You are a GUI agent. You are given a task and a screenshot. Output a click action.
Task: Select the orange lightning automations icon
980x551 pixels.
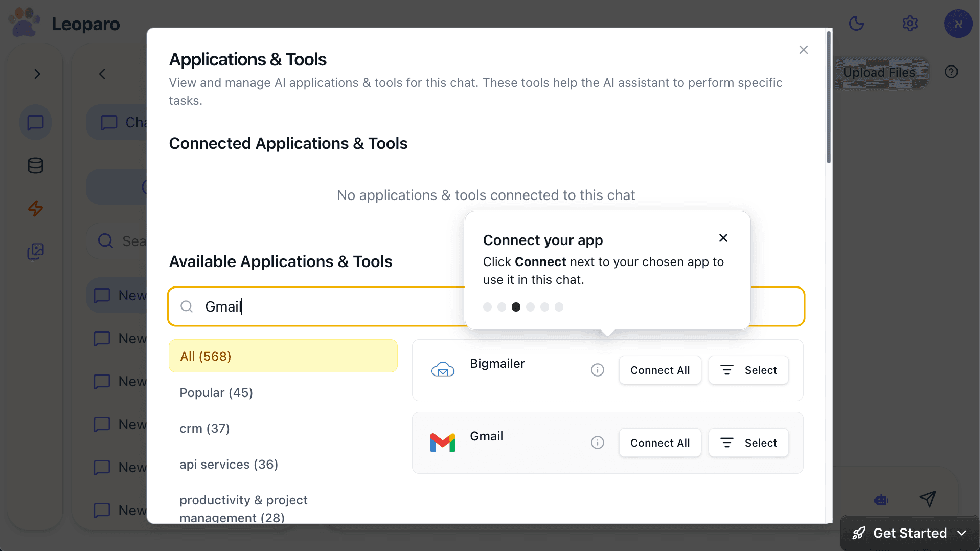35,209
